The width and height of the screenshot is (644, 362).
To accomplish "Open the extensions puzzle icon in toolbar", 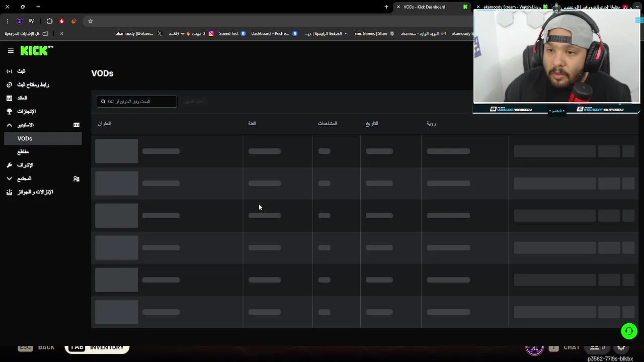I will [x=50, y=21].
